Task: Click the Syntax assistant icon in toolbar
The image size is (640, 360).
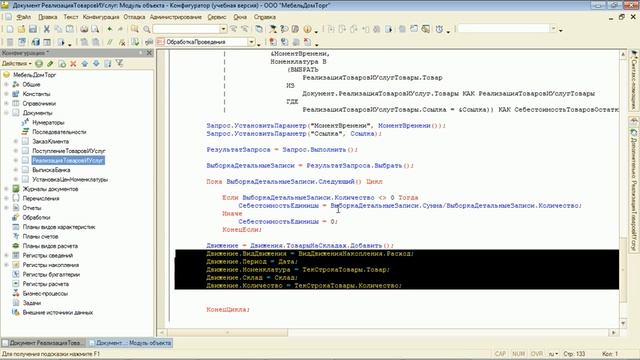Action: [272, 29]
